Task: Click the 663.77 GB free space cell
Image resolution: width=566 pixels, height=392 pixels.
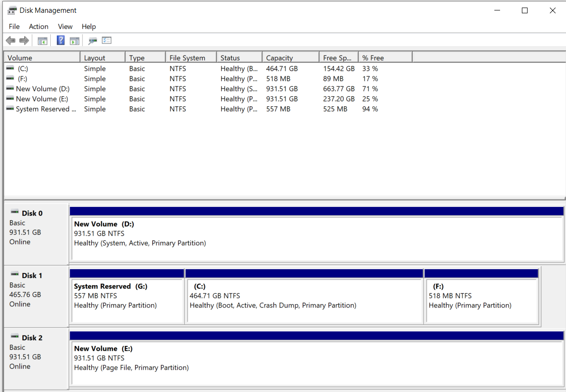Action: tap(339, 89)
